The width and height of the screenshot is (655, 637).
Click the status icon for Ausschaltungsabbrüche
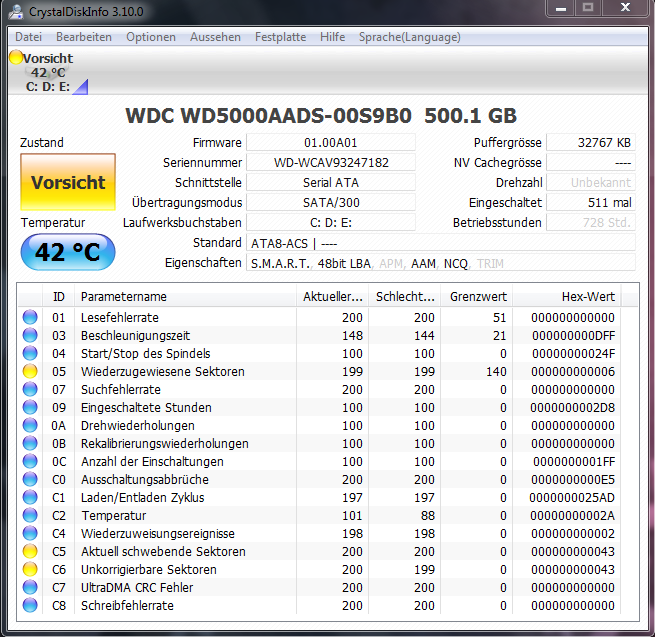click(30, 479)
